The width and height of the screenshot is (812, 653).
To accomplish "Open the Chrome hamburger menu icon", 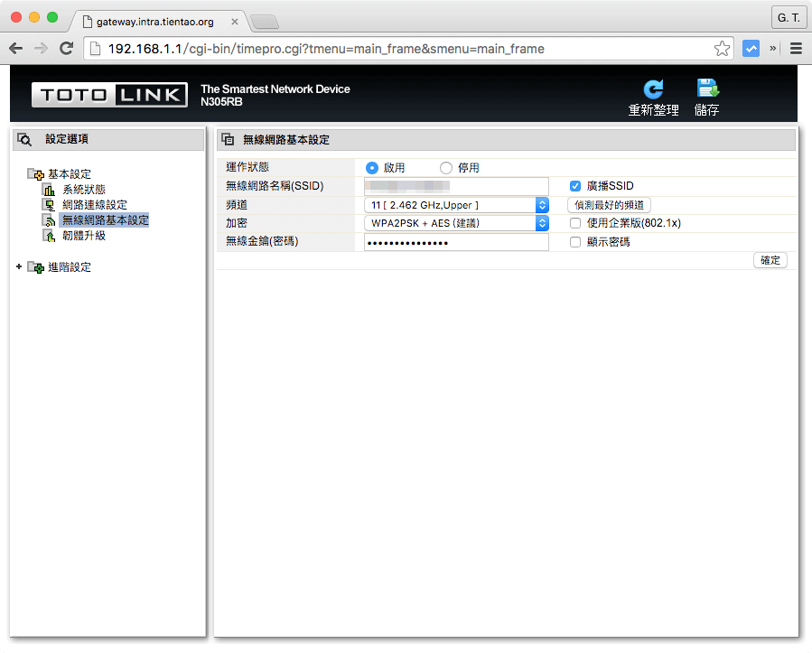I will coord(796,49).
